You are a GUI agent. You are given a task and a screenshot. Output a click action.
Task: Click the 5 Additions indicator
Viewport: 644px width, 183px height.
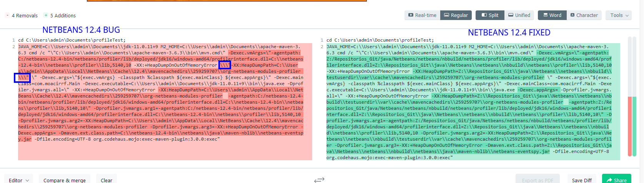click(60, 15)
